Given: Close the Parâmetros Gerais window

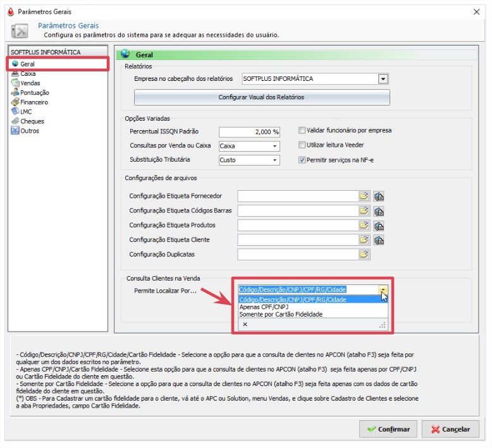Looking at the screenshot, I should pyautogui.click(x=476, y=12).
